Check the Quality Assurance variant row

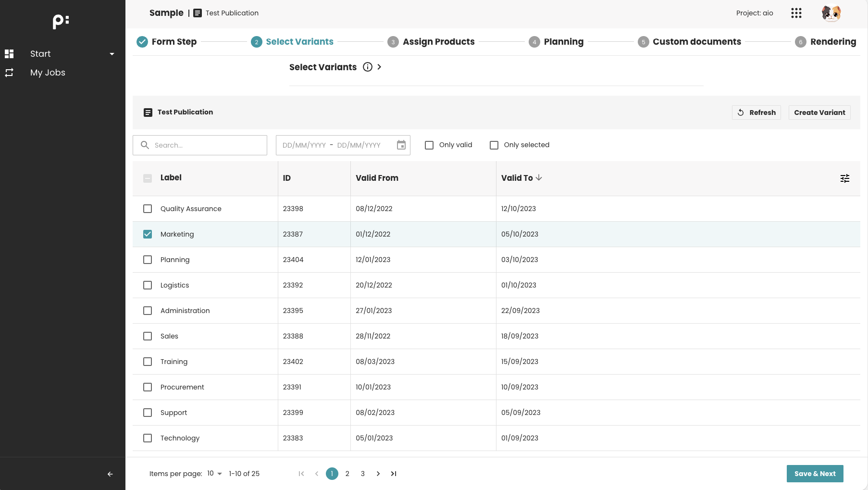coord(148,209)
